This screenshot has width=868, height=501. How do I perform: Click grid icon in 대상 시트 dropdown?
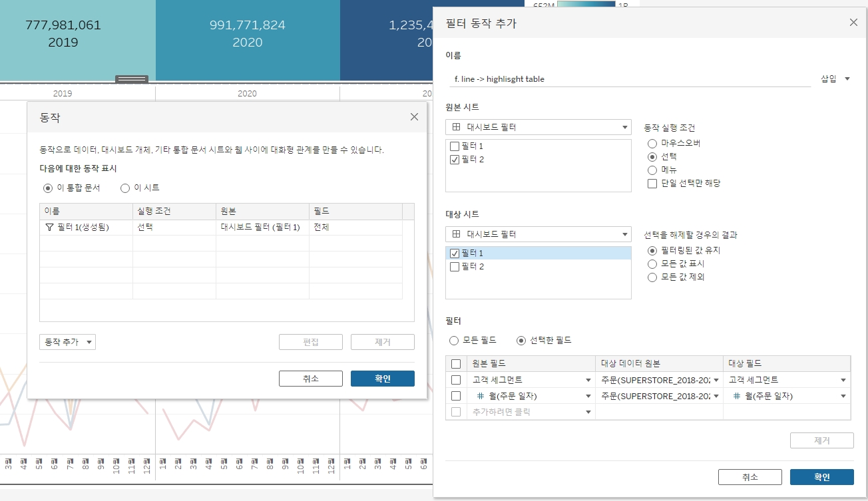click(456, 234)
